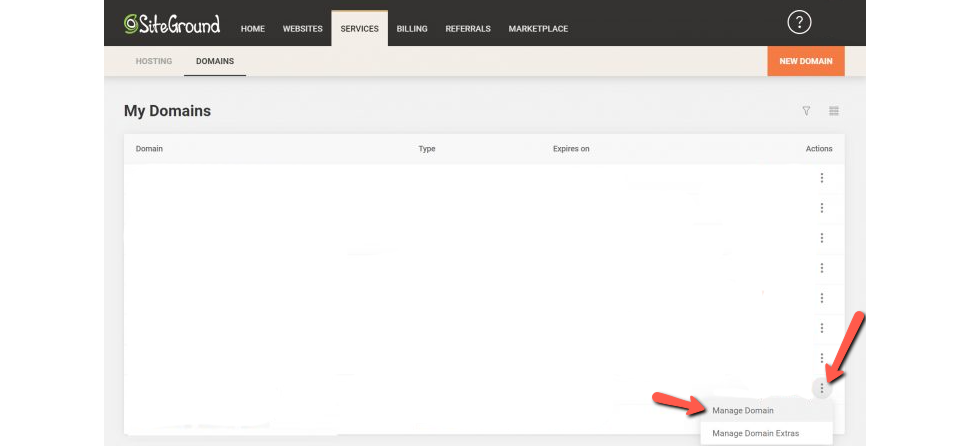The height and width of the screenshot is (446, 970).
Task: Open the WEBSITES navigation tab
Action: point(303,29)
